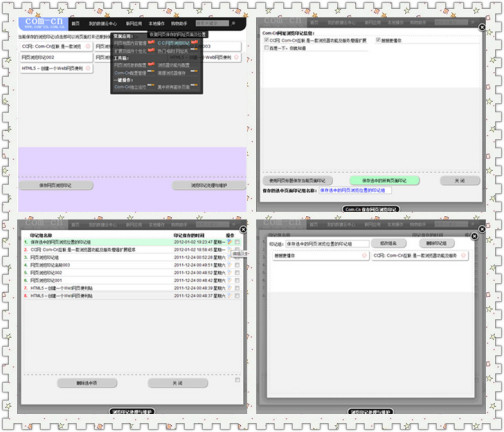Click edit icon for row 6 网页浏览印记001

(x=230, y=280)
